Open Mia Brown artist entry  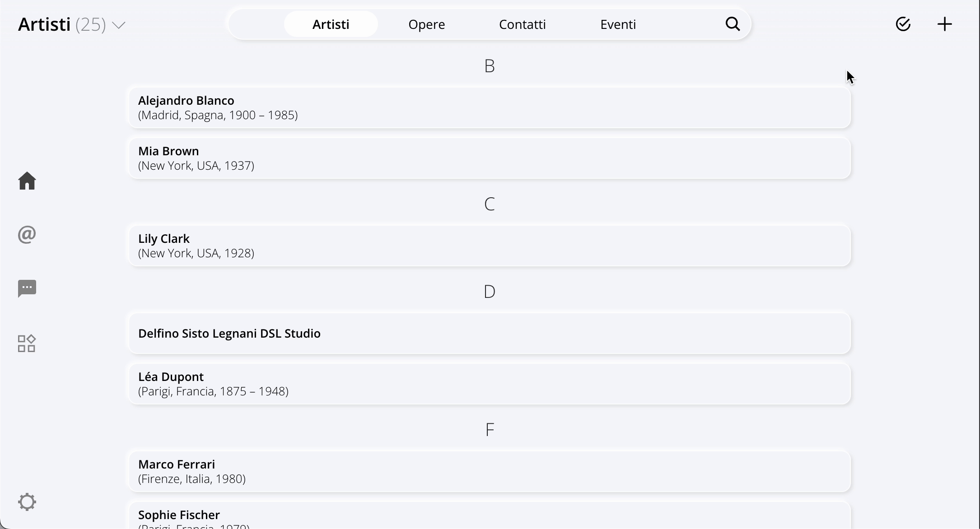coord(490,158)
